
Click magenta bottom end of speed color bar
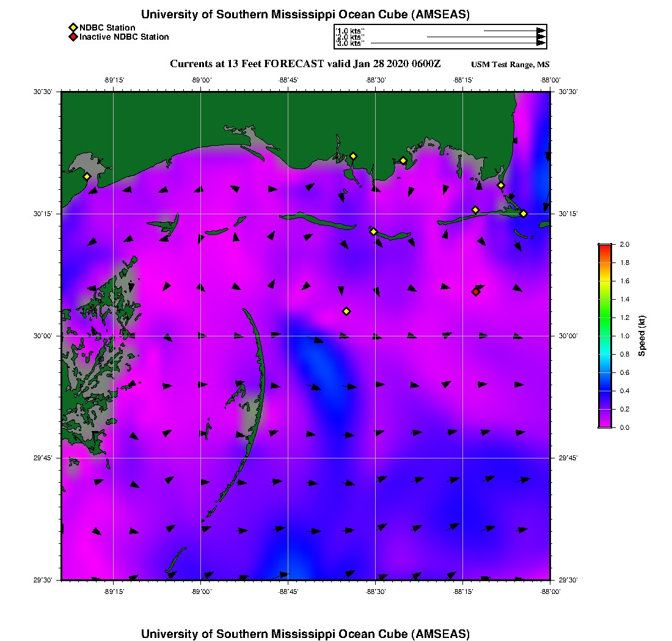[605, 425]
